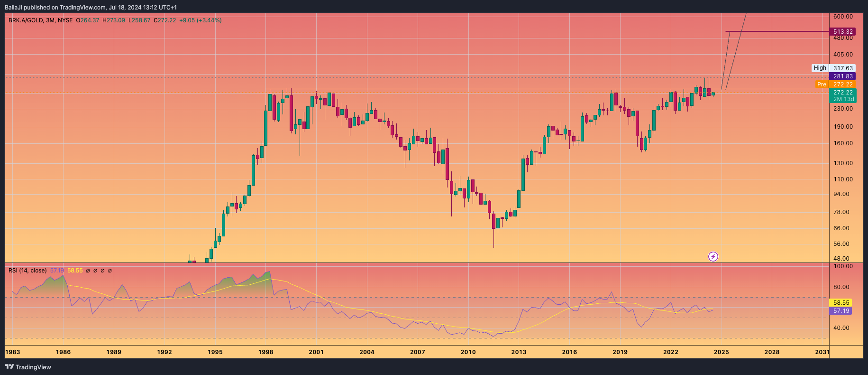The image size is (868, 375).
Task: Click the NYSE exchange label
Action: coord(65,20)
